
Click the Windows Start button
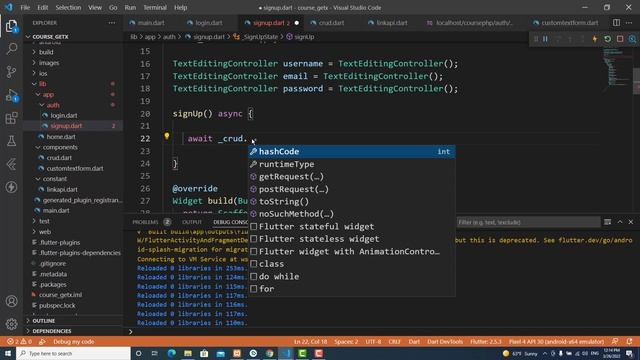tap(8, 353)
